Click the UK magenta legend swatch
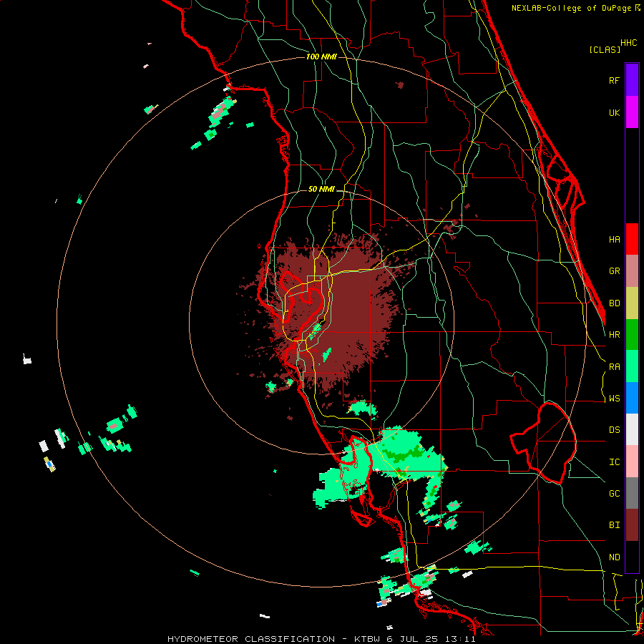 [x=632, y=112]
